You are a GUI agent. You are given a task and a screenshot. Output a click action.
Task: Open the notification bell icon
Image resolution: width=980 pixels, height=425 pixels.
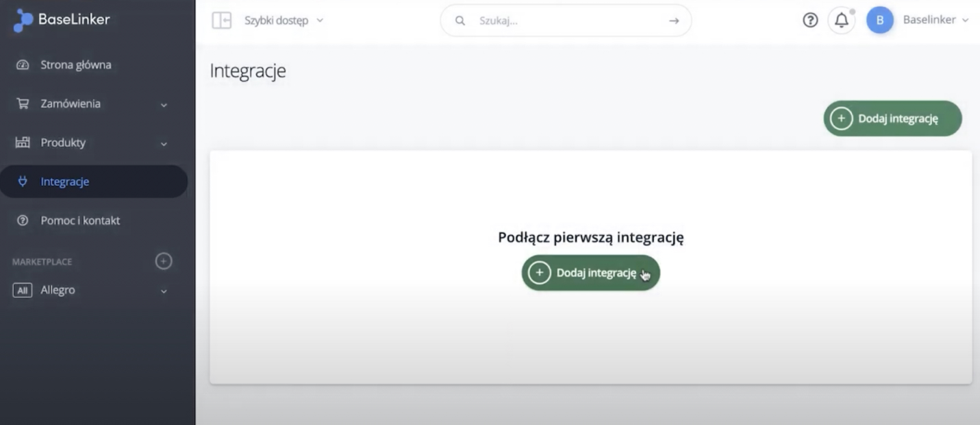tap(842, 20)
